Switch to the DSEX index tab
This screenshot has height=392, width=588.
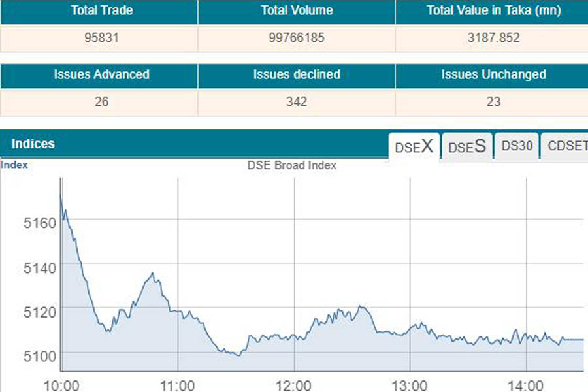tap(414, 146)
